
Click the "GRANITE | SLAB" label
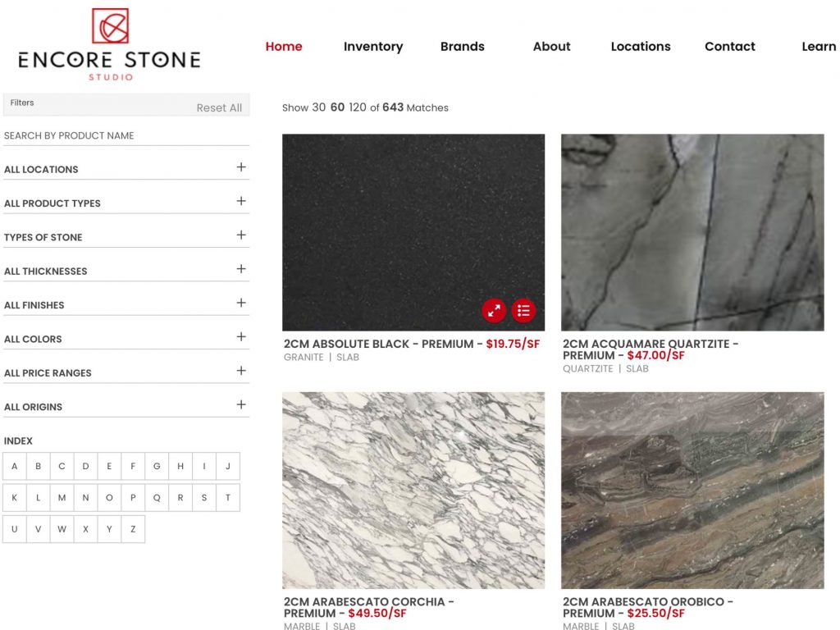[x=322, y=358]
